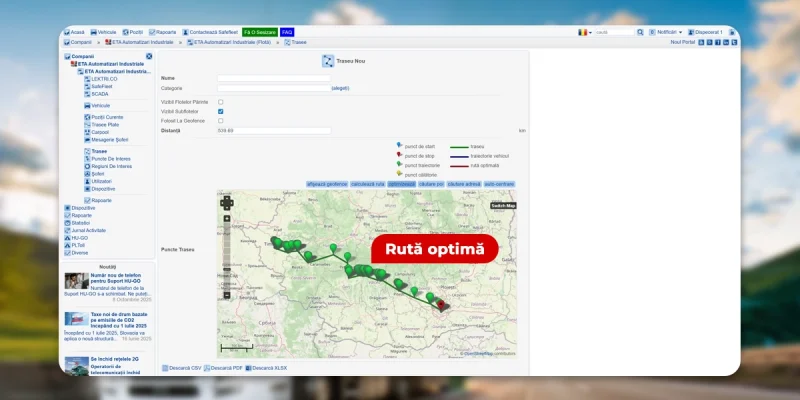Click the green Fă O Sesizare button
The image size is (800, 400).
[x=260, y=32]
